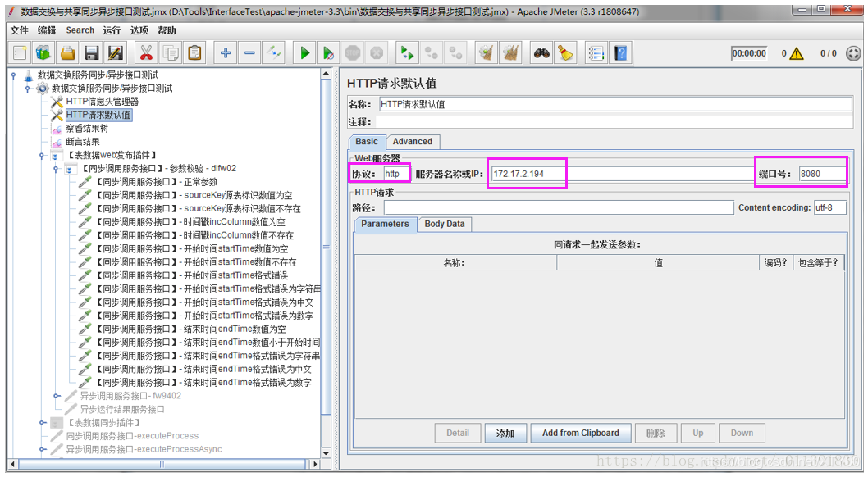Viewport: 868px width, 477px height.
Task: Click the Clear broom-and-gear icon
Action: tap(486, 53)
